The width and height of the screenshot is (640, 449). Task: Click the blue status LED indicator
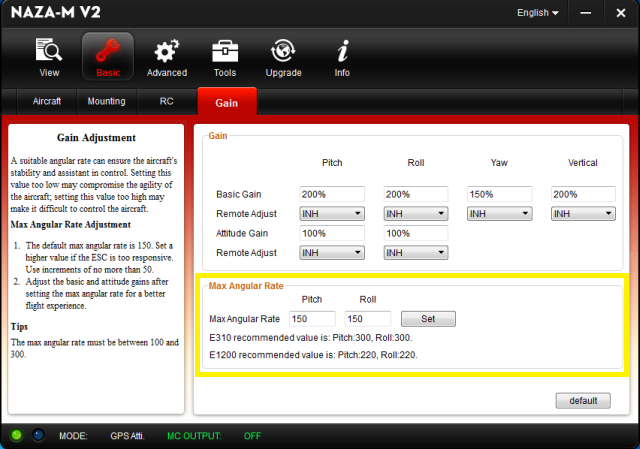[38, 435]
